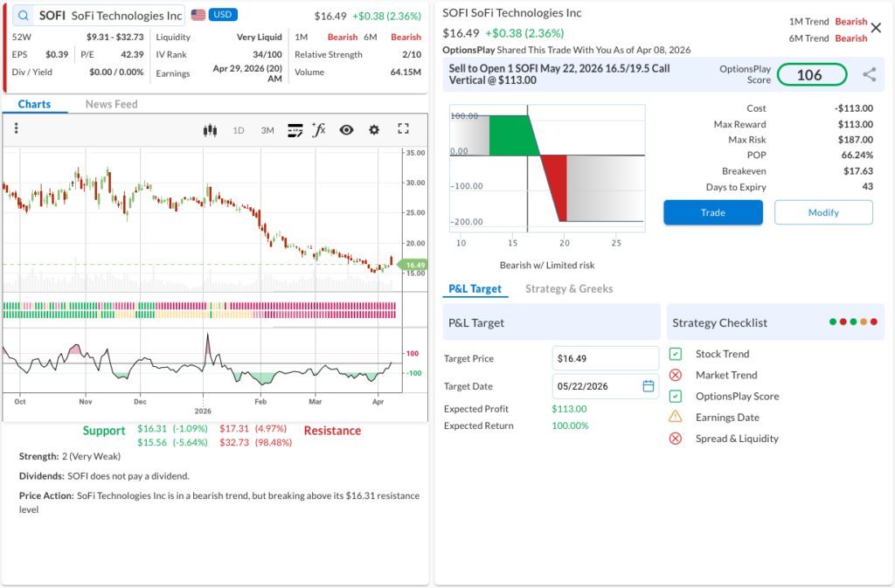Viewport: 895px width, 588px height.
Task: Open the fx indicators icon
Action: pos(319,130)
